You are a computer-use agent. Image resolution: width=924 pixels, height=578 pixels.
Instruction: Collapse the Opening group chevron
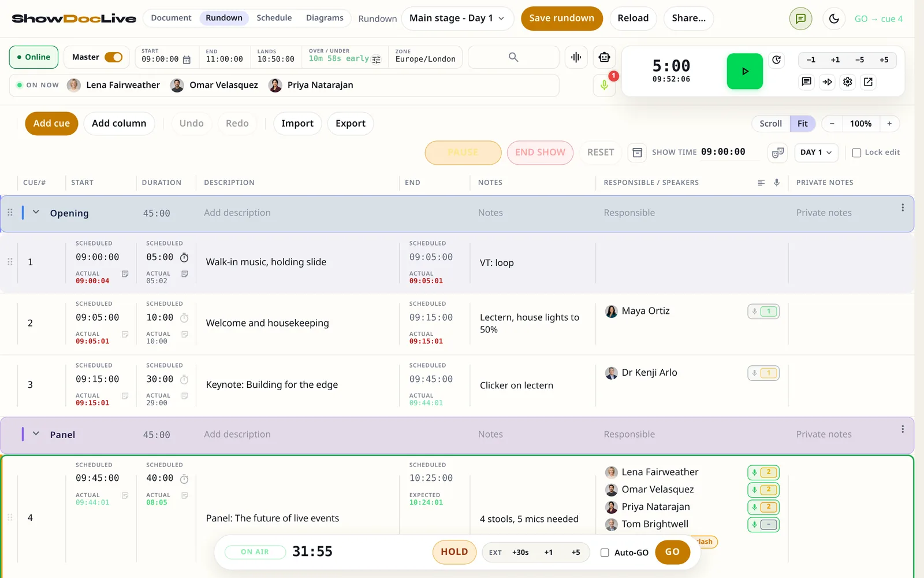click(x=36, y=212)
